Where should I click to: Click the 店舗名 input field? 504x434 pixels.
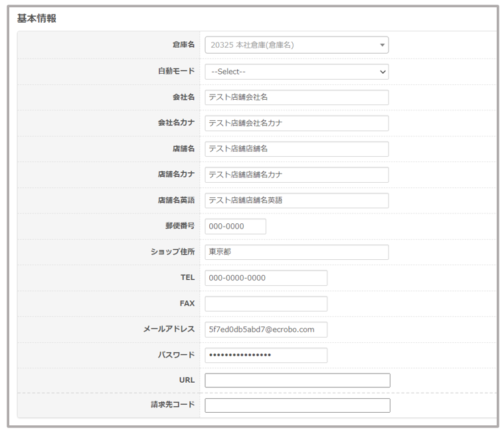click(297, 149)
